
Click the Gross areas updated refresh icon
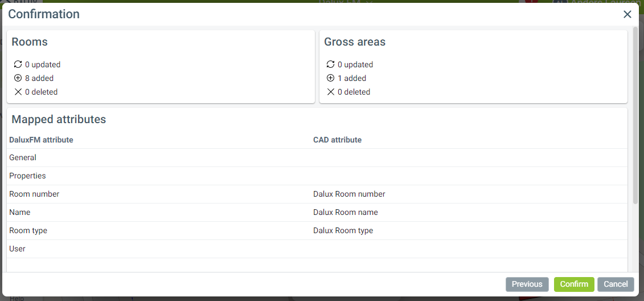[x=330, y=64]
